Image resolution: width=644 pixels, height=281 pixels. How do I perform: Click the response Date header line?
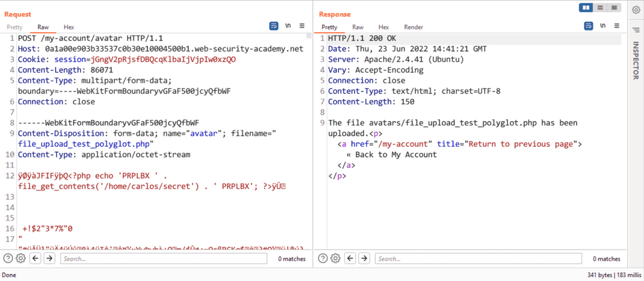(x=408, y=49)
